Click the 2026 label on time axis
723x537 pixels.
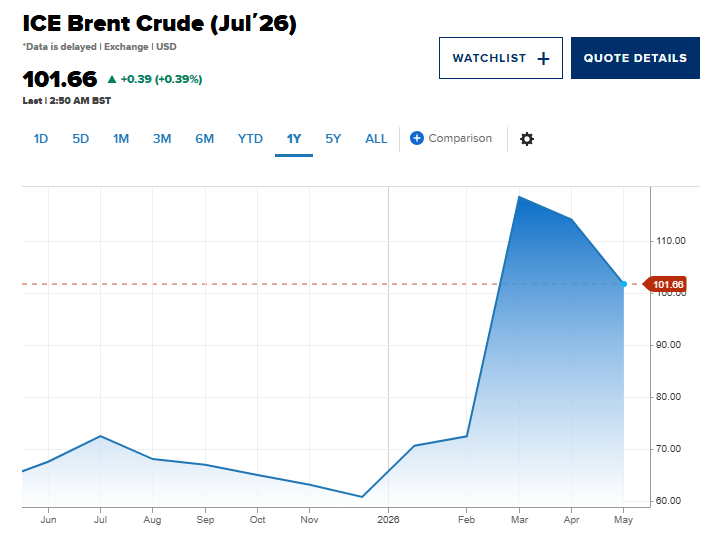(388, 519)
